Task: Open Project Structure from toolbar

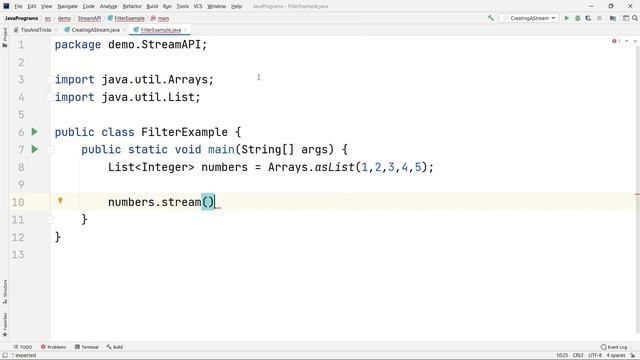Action: tap(613, 18)
